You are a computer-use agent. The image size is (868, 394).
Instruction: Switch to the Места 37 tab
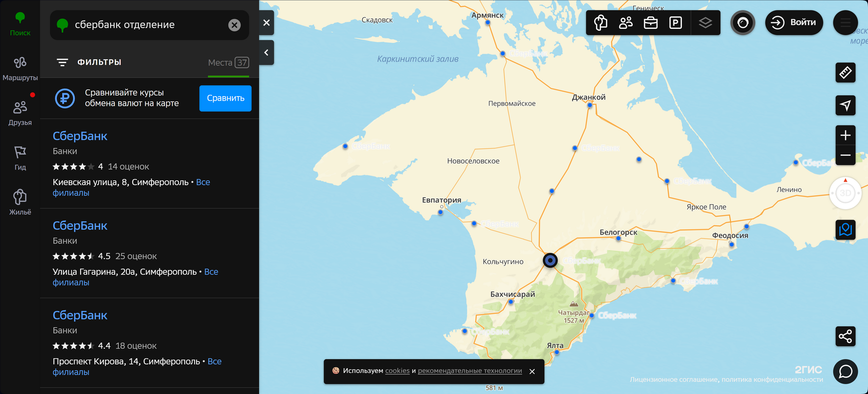[x=228, y=63]
